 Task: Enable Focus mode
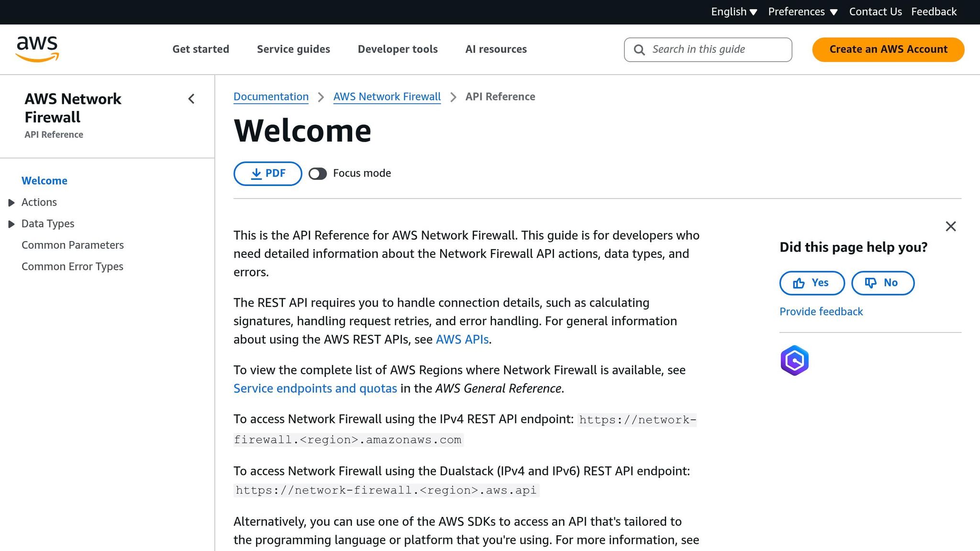tap(317, 174)
